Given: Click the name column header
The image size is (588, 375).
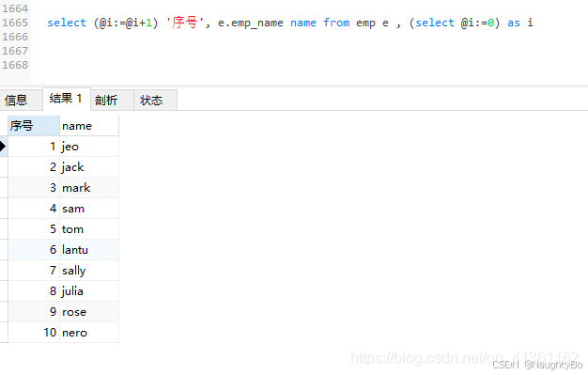Looking at the screenshot, I should click(x=89, y=126).
